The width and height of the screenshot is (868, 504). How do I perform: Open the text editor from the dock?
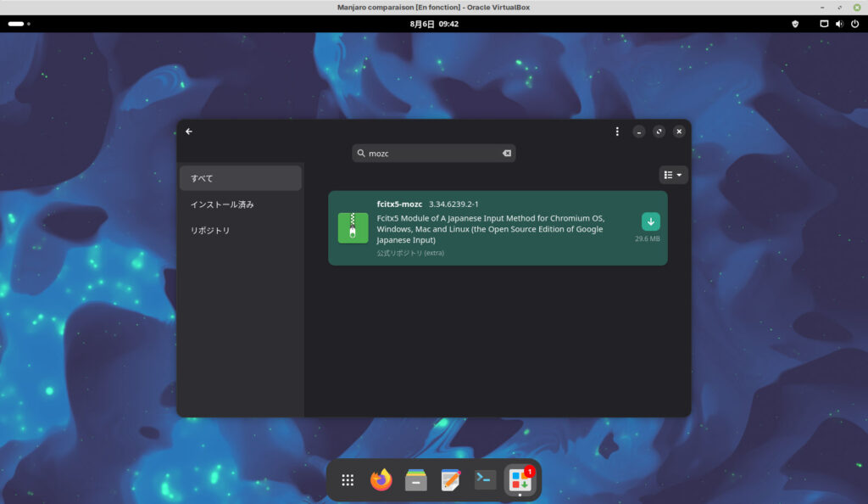pos(451,480)
